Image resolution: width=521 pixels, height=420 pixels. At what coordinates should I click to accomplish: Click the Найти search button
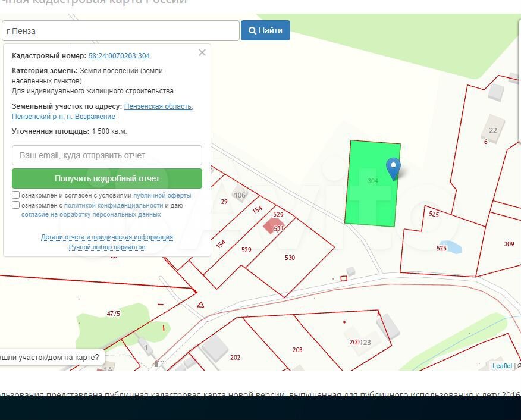coord(265,30)
